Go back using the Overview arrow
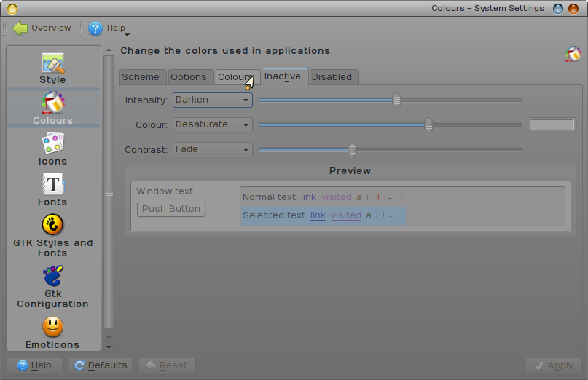The width and height of the screenshot is (588, 380). (x=42, y=28)
